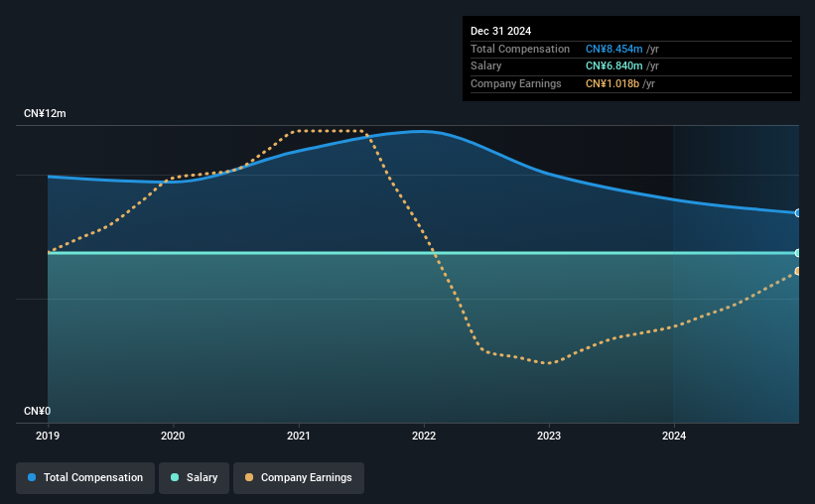Click the blue Total Compensation endpoint marker
815x504 pixels.
(x=798, y=213)
